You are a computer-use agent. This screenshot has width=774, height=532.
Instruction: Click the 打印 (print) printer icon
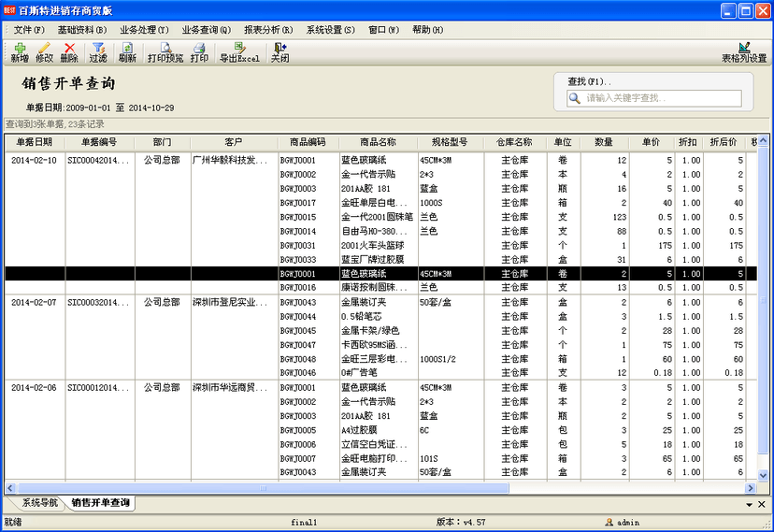[x=199, y=52]
